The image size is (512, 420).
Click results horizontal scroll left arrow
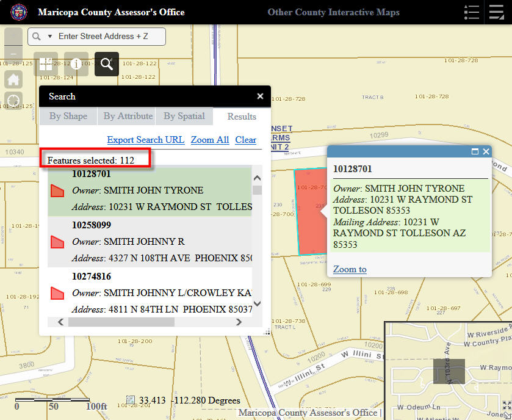click(61, 322)
